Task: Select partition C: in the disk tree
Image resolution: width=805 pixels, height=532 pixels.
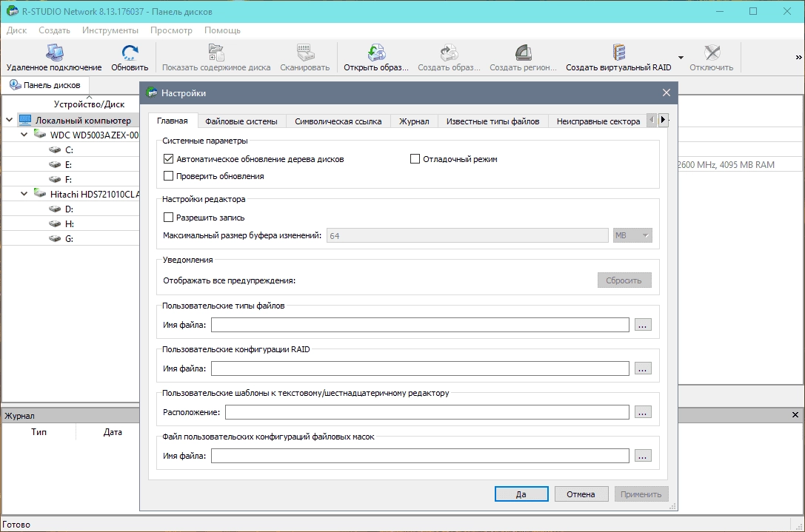Action: pos(70,149)
